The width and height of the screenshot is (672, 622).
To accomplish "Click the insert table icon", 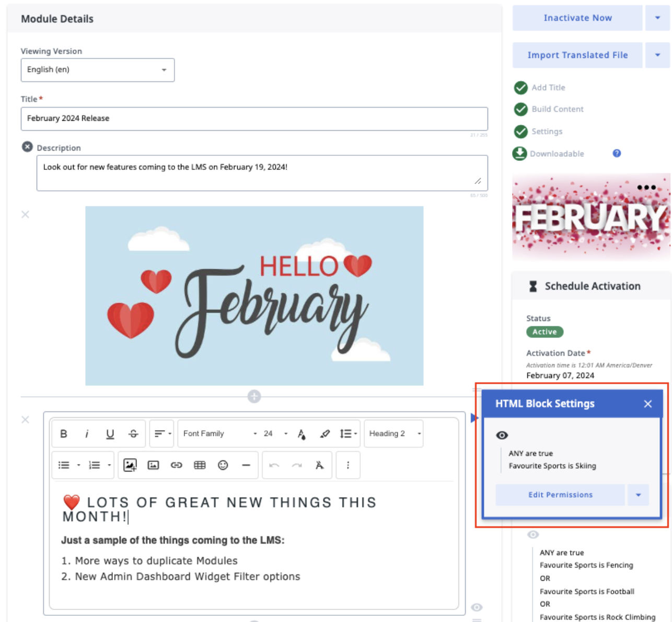I will pyautogui.click(x=200, y=465).
